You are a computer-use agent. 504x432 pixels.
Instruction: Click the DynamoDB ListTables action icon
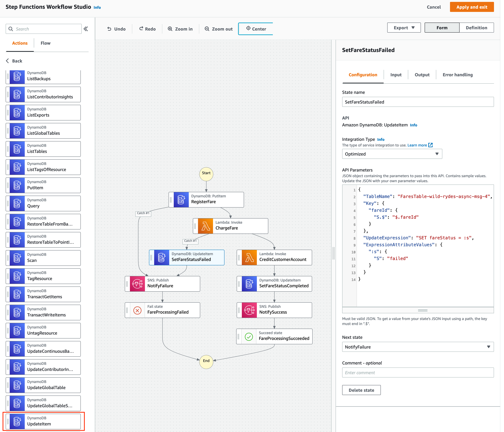(x=17, y=149)
